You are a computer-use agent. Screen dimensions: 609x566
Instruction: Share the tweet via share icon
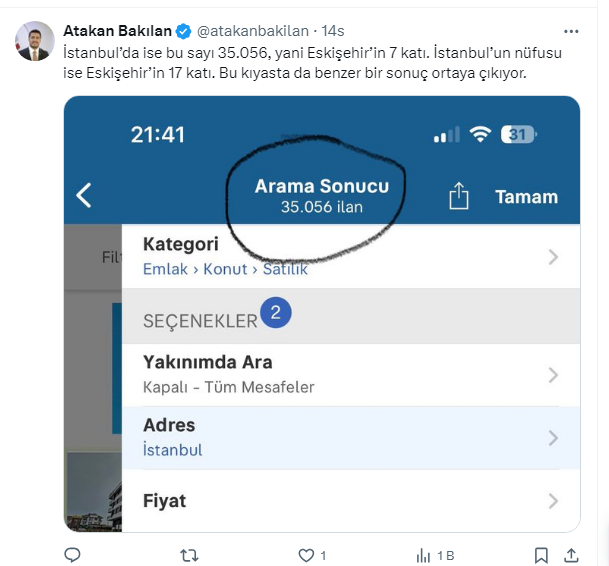pyautogui.click(x=571, y=554)
